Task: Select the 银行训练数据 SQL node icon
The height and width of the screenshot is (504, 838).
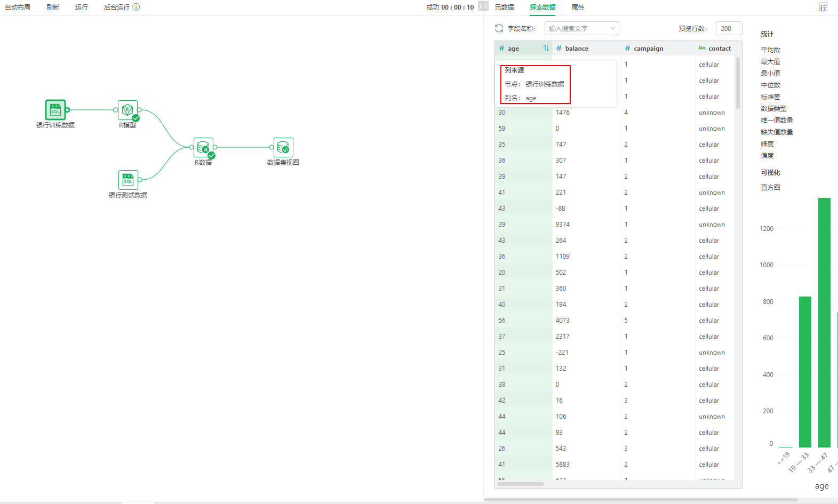Action: click(55, 110)
